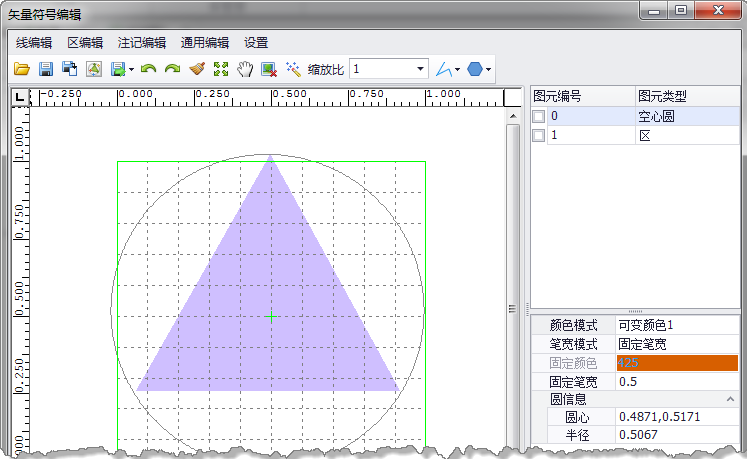The image size is (747, 459).
Task: Click the magic wand icon
Action: [x=293, y=69]
